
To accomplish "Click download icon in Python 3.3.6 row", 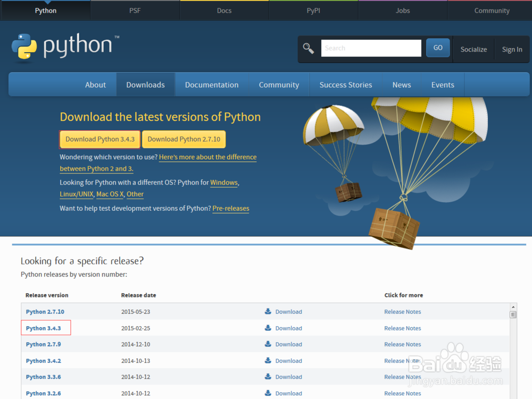I will click(x=268, y=376).
